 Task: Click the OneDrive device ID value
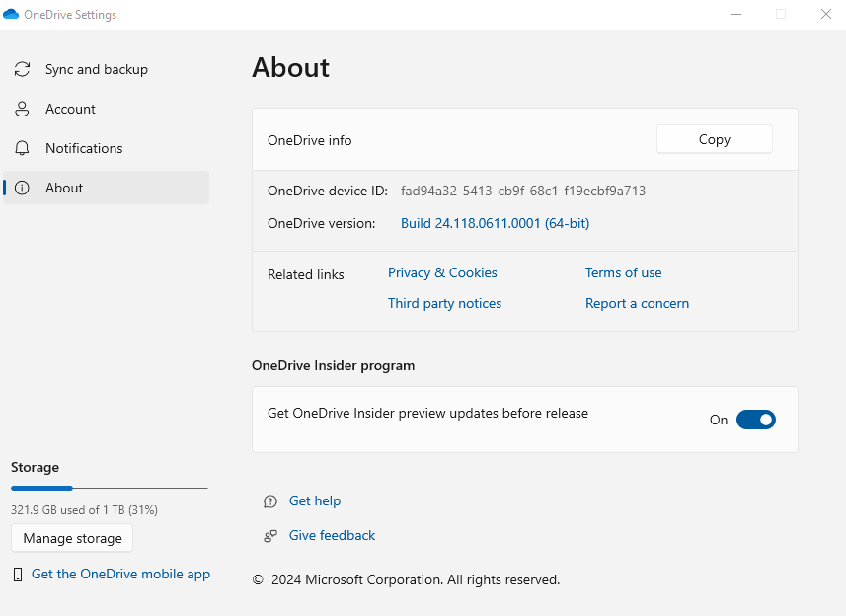(523, 191)
